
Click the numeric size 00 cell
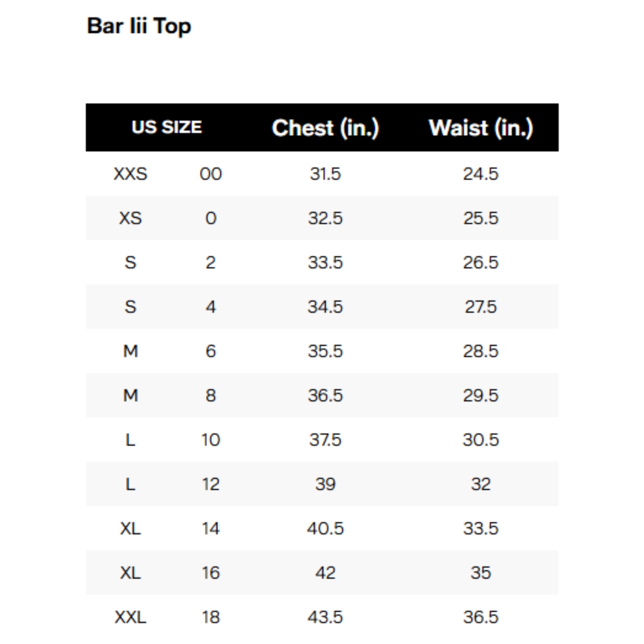point(211,174)
